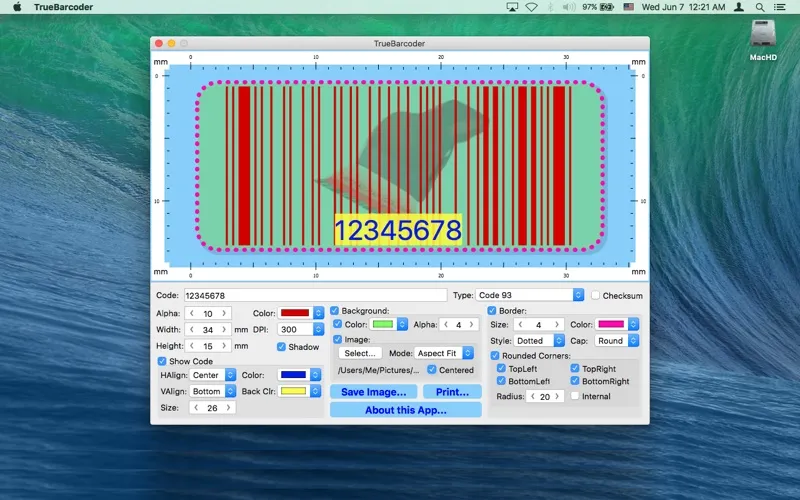This screenshot has width=800, height=500.
Task: Click the US flag input source icon
Action: tap(628, 7)
